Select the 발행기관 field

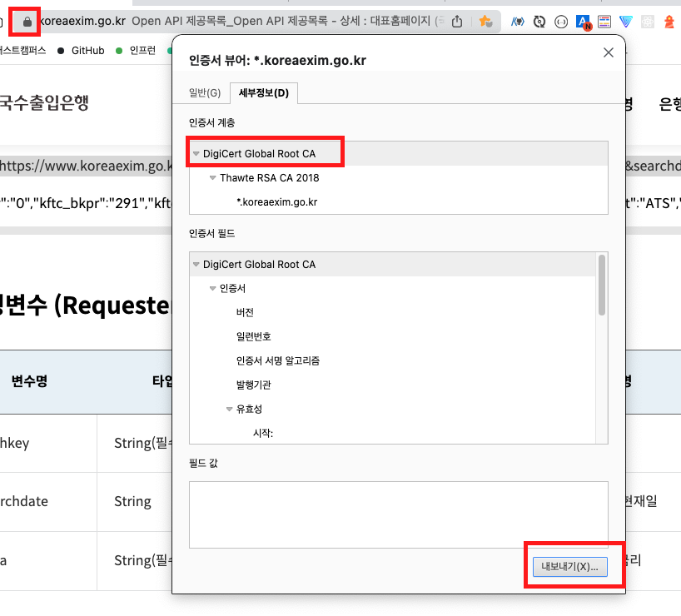tap(254, 385)
